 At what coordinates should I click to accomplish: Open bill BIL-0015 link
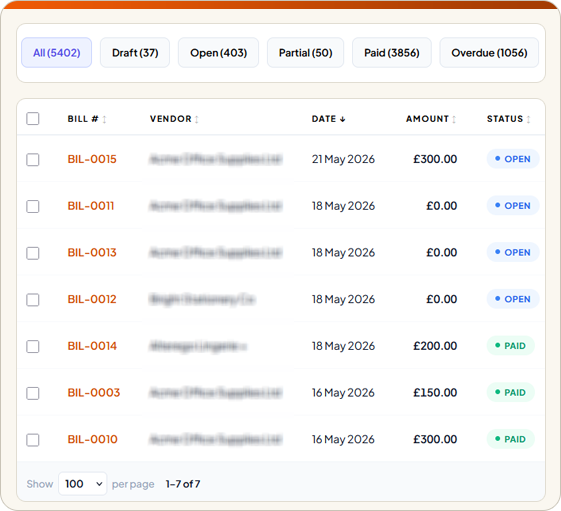[92, 159]
